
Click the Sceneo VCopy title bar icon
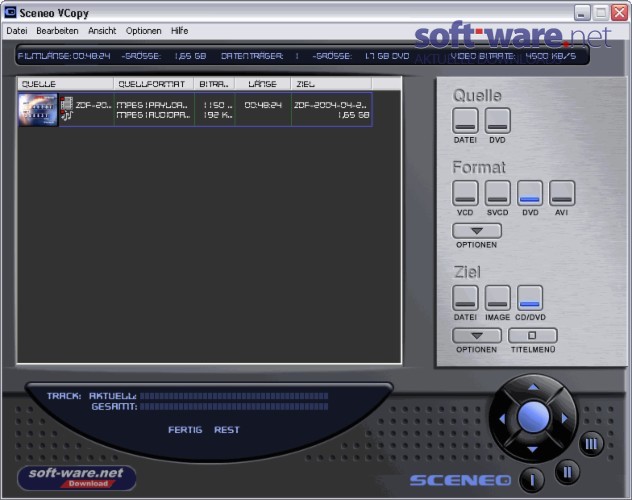(10, 12)
